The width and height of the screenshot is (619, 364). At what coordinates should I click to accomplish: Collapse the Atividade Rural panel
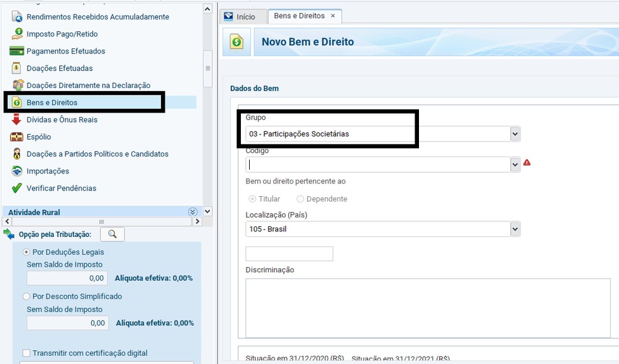click(x=194, y=212)
